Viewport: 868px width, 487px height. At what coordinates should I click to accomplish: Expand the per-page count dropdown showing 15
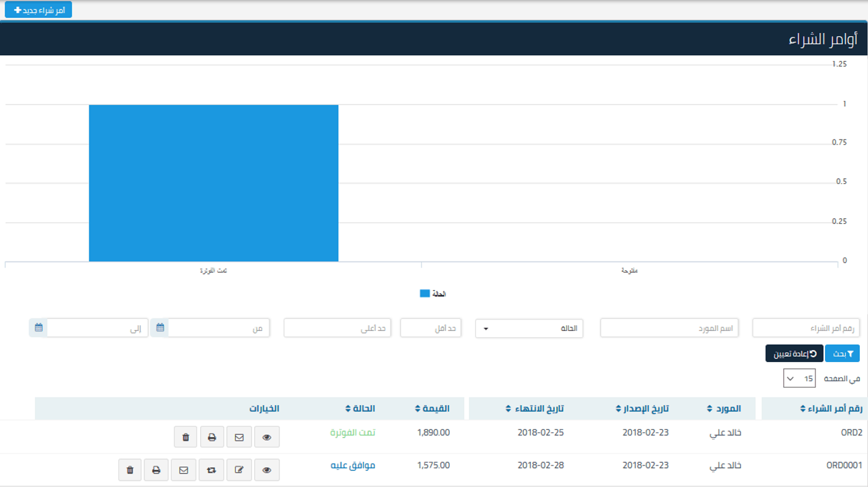799,379
